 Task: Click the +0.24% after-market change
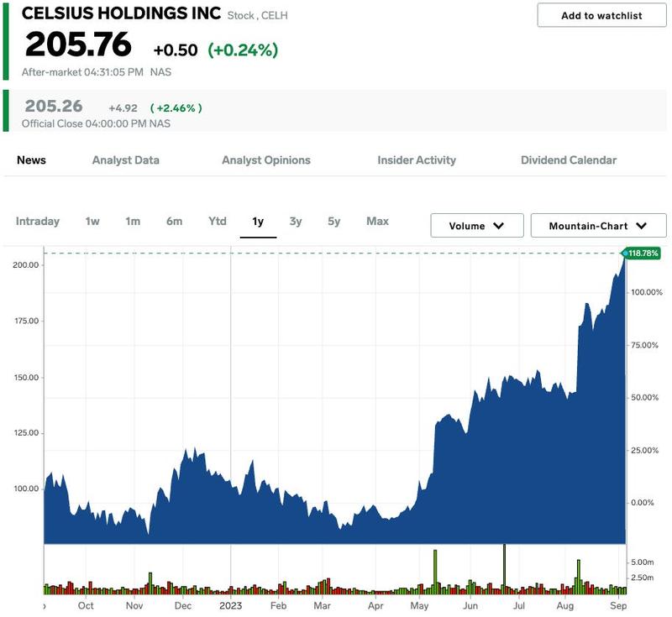pyautogui.click(x=243, y=50)
